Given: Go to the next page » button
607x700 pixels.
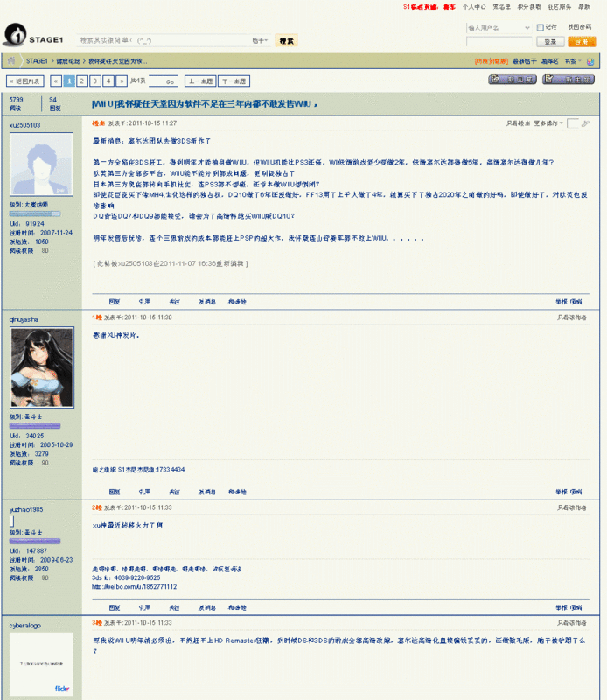Looking at the screenshot, I should [122, 81].
